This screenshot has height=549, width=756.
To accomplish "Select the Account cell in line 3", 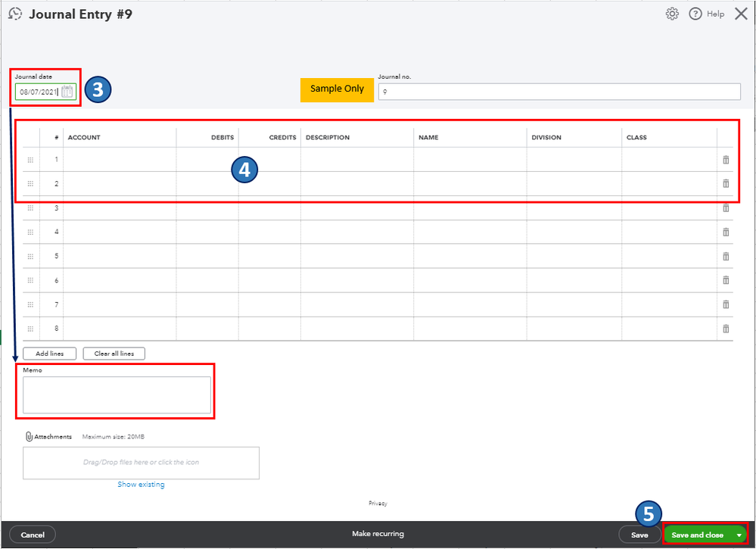I will click(120, 208).
